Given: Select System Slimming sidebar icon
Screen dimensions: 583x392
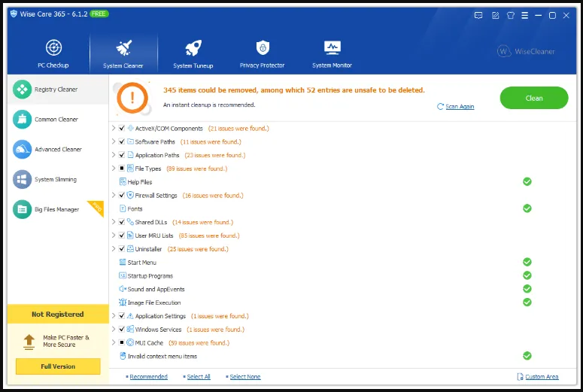Looking at the screenshot, I should click(x=23, y=179).
